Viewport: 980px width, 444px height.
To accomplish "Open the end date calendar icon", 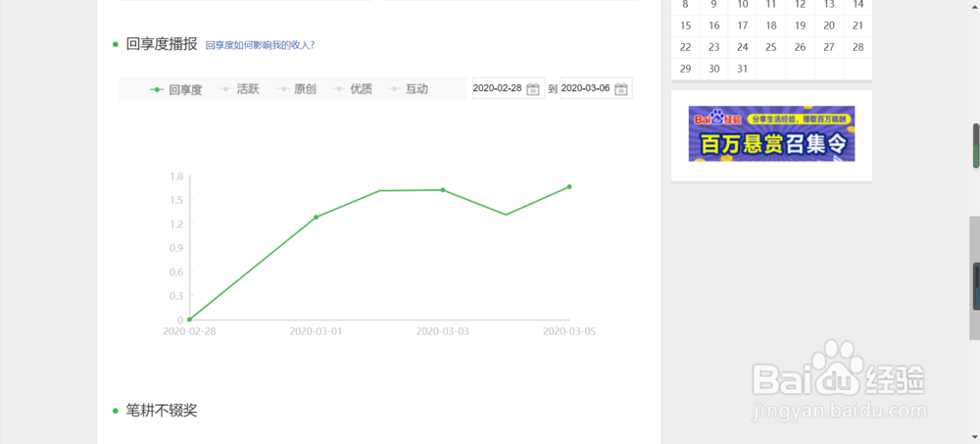I will (x=620, y=89).
